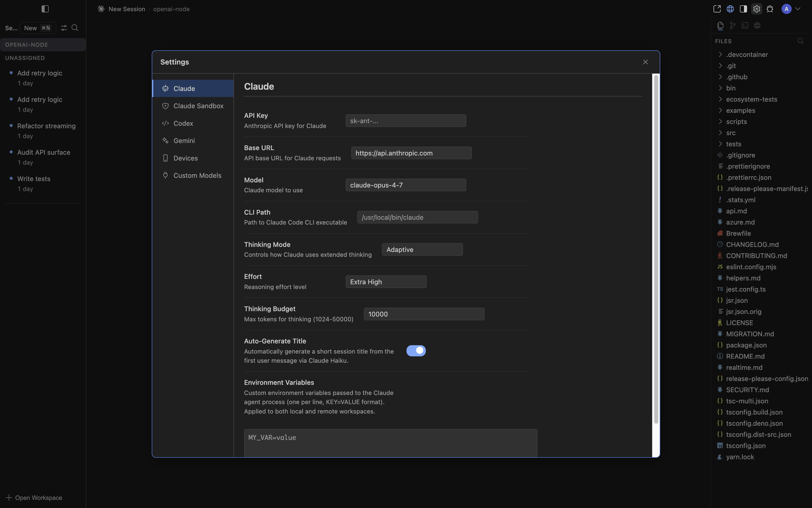The height and width of the screenshot is (508, 812).
Task: Click the Settings dialog vertical scrollbar
Action: tap(656, 249)
